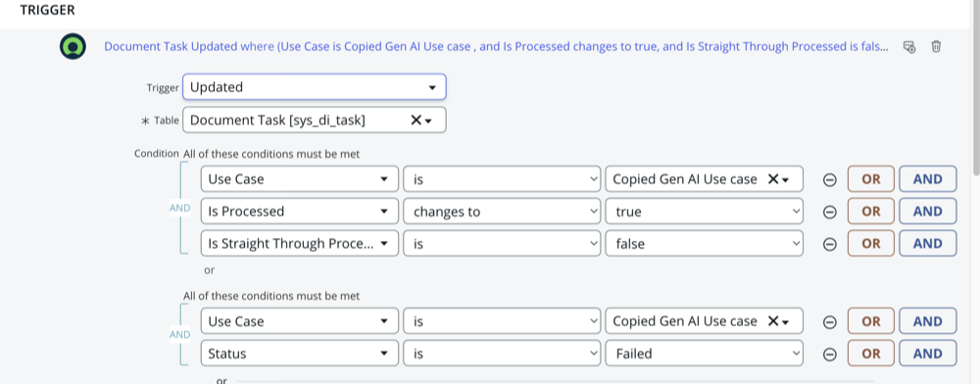980x384 pixels.
Task: Clear second Copied Gen AI Use case value
Action: [x=772, y=321]
